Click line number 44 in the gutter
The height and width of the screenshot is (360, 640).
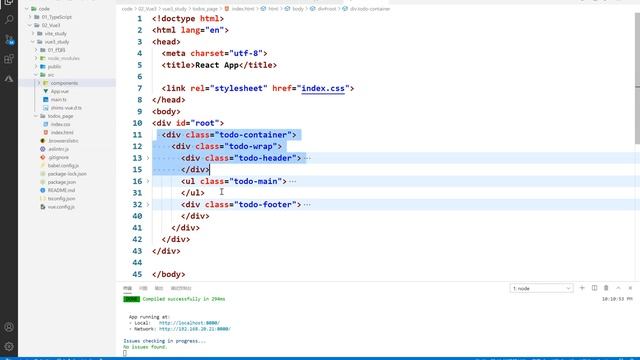137,262
